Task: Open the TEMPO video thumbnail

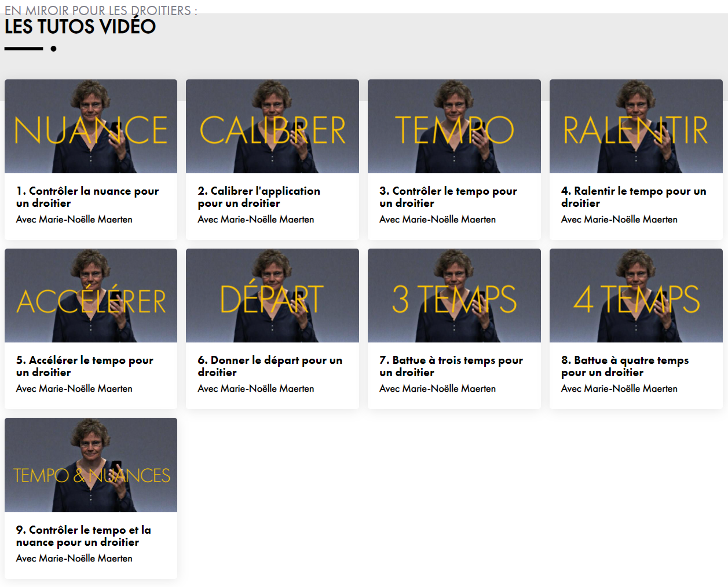Action: click(454, 126)
